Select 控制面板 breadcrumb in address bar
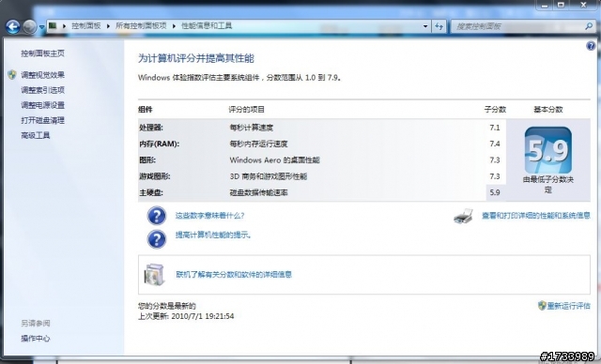601x364 pixels. pyautogui.click(x=85, y=25)
